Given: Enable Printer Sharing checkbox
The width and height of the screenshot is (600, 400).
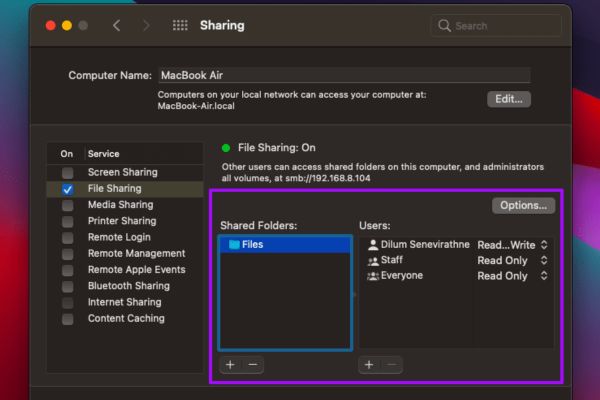Looking at the screenshot, I should coord(68,221).
